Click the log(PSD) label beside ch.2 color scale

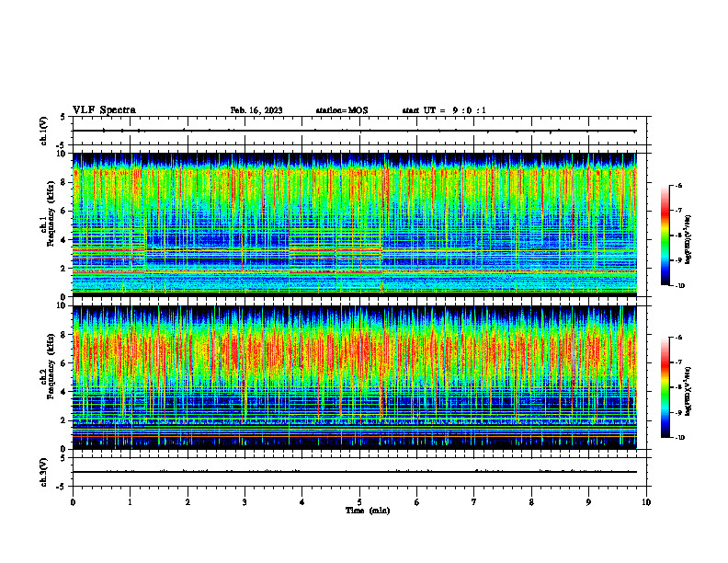click(688, 391)
